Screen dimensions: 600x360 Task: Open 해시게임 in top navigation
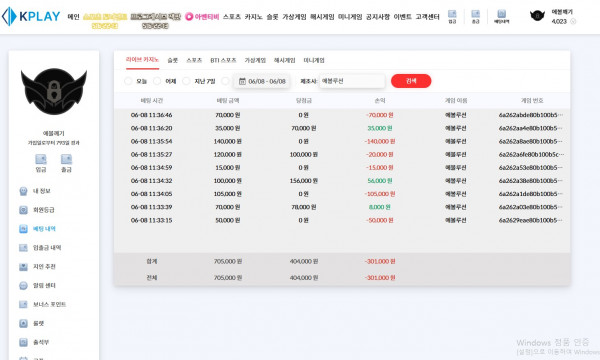[x=322, y=17]
